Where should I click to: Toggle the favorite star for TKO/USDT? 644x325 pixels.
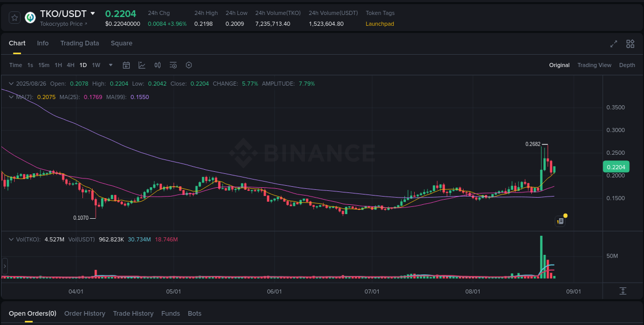coord(14,17)
